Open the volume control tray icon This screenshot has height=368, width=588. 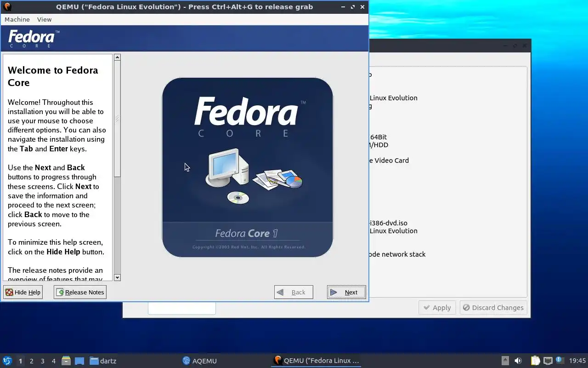tap(518, 361)
